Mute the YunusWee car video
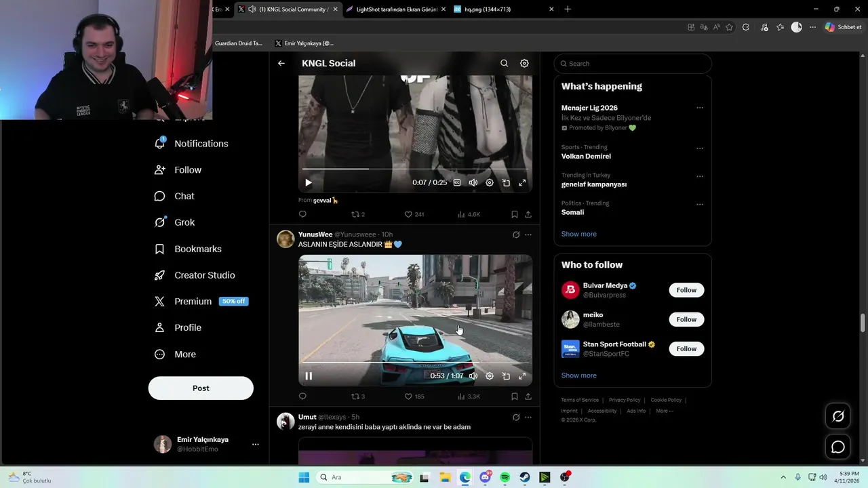Viewport: 868px width, 488px height. pyautogui.click(x=473, y=376)
